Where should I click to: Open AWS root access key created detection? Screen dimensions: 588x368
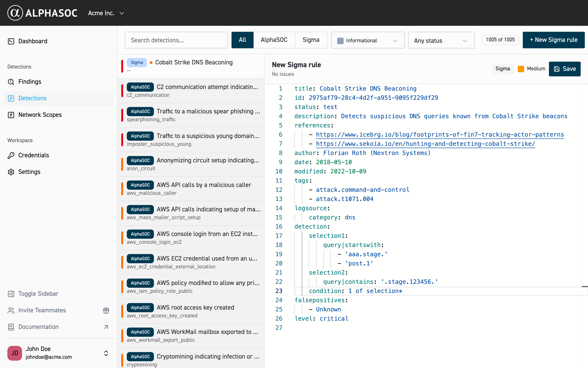click(x=191, y=311)
